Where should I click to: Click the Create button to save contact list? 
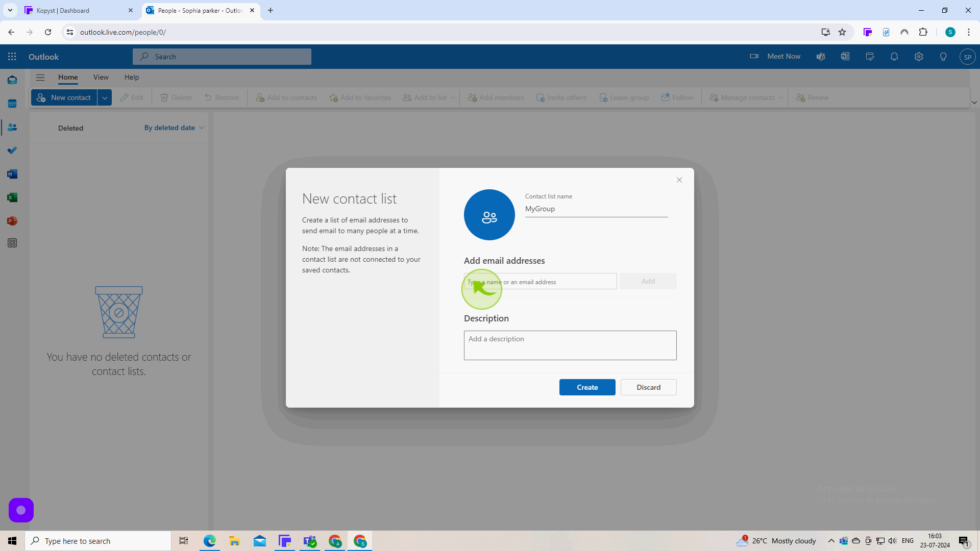[x=587, y=387]
